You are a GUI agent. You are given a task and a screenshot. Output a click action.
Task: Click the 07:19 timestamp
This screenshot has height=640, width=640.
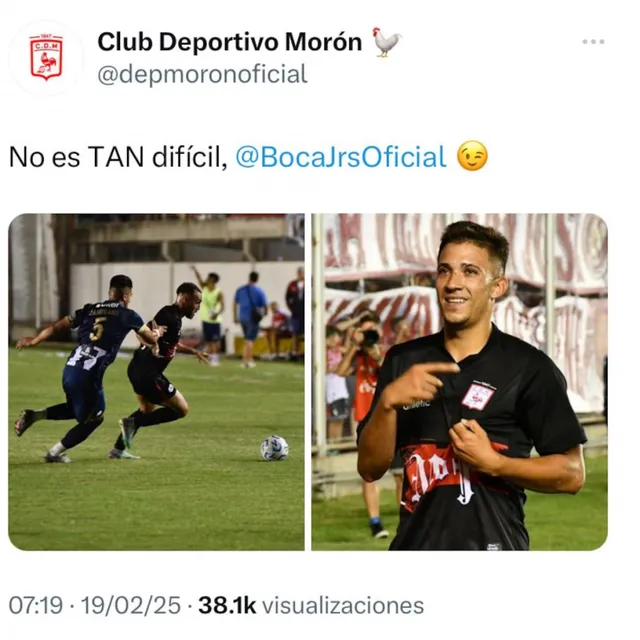(36, 605)
